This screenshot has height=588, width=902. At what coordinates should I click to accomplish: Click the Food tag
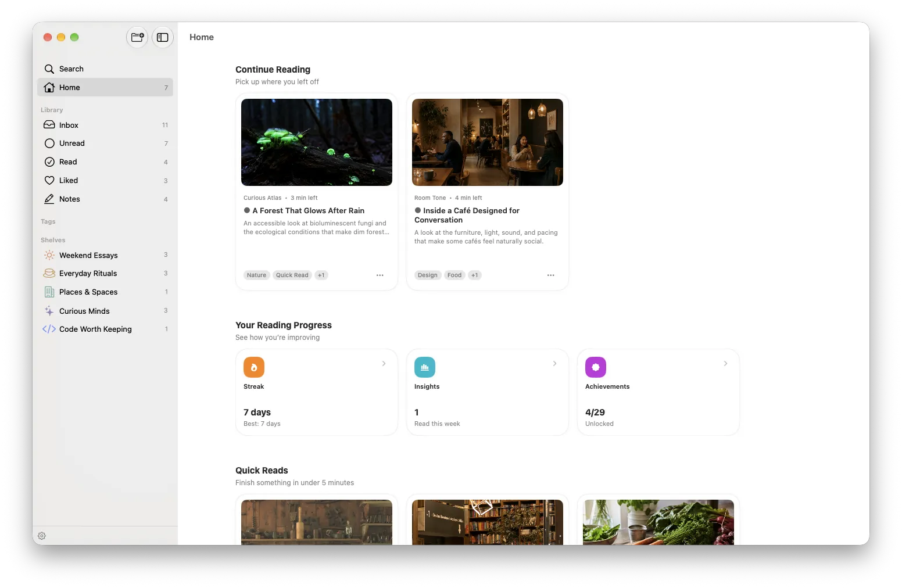click(x=454, y=275)
